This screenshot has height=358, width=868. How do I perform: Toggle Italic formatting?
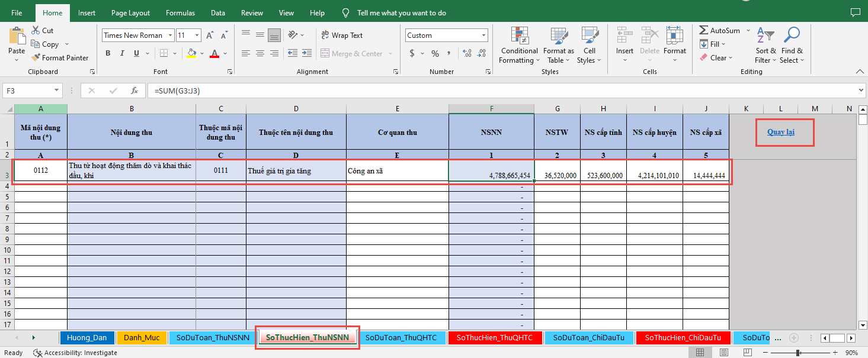click(x=122, y=54)
